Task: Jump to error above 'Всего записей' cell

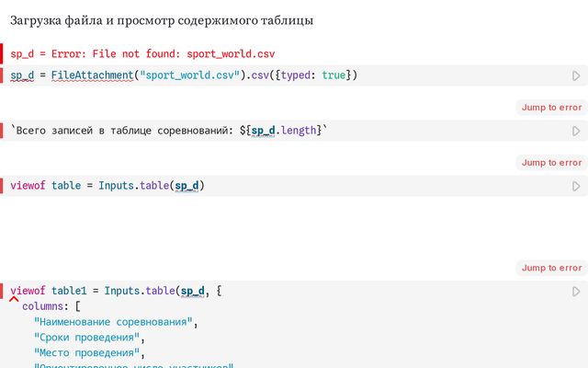Action: pyautogui.click(x=551, y=108)
